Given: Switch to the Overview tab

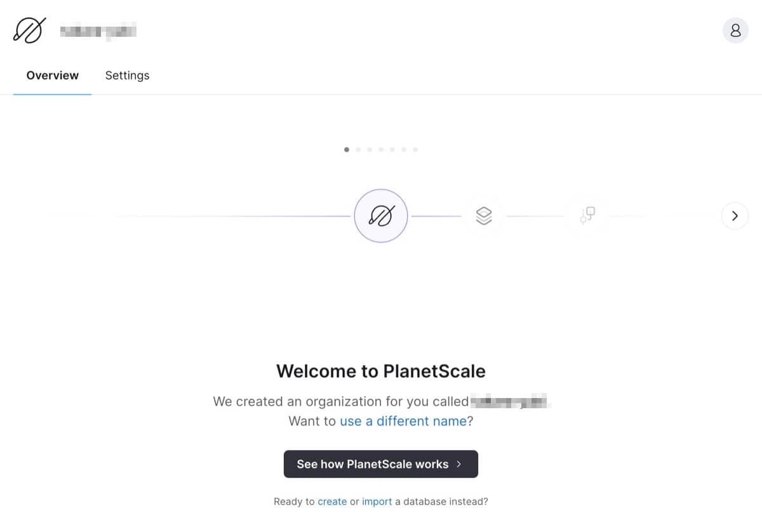Looking at the screenshot, I should tap(52, 76).
